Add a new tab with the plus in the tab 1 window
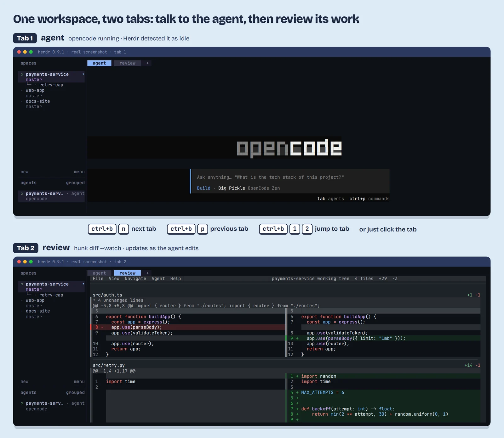504x438 pixels. (x=147, y=63)
